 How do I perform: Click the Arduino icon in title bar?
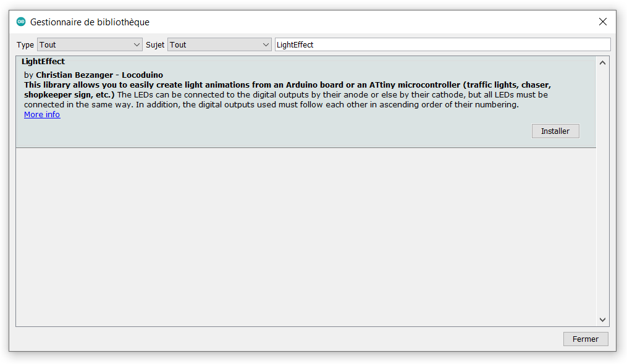21,22
